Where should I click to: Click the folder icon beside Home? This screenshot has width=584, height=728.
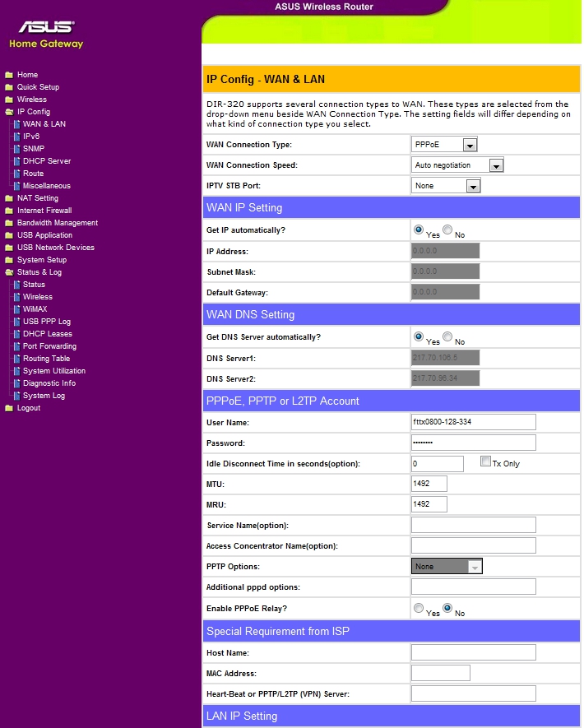point(8,75)
